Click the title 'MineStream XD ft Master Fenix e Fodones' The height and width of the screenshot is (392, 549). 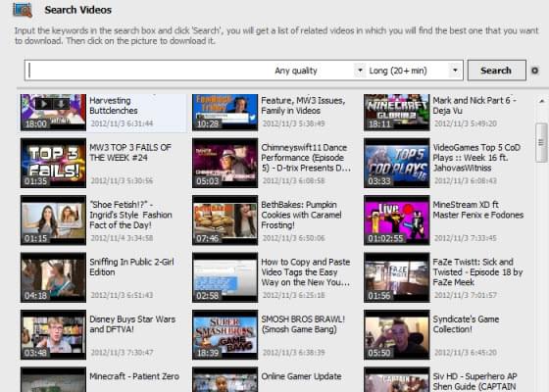(478, 210)
